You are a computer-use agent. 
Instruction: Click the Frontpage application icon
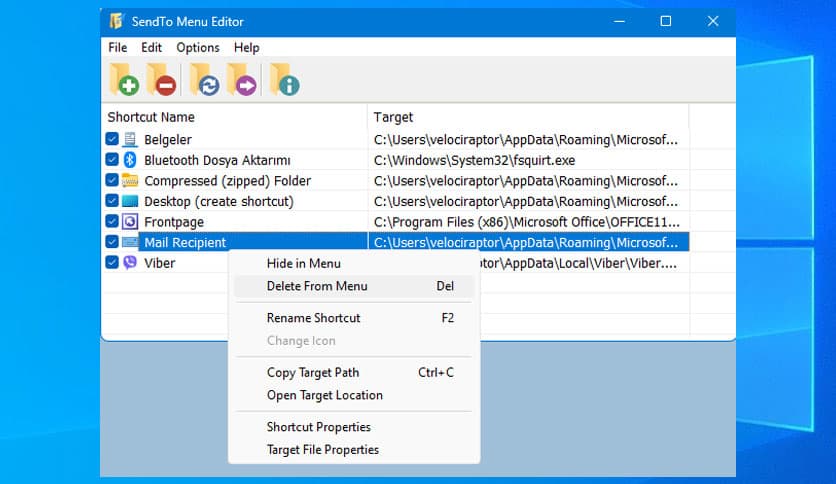[x=130, y=222]
